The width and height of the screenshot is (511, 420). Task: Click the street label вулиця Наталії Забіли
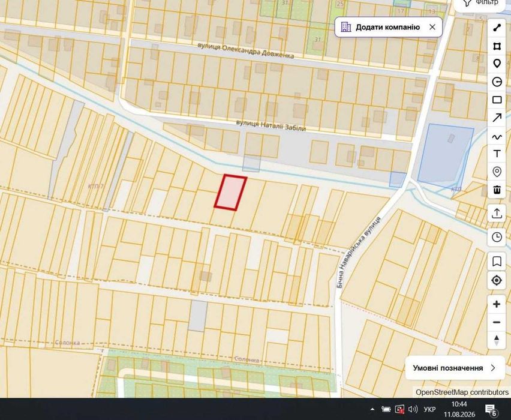pyautogui.click(x=271, y=125)
